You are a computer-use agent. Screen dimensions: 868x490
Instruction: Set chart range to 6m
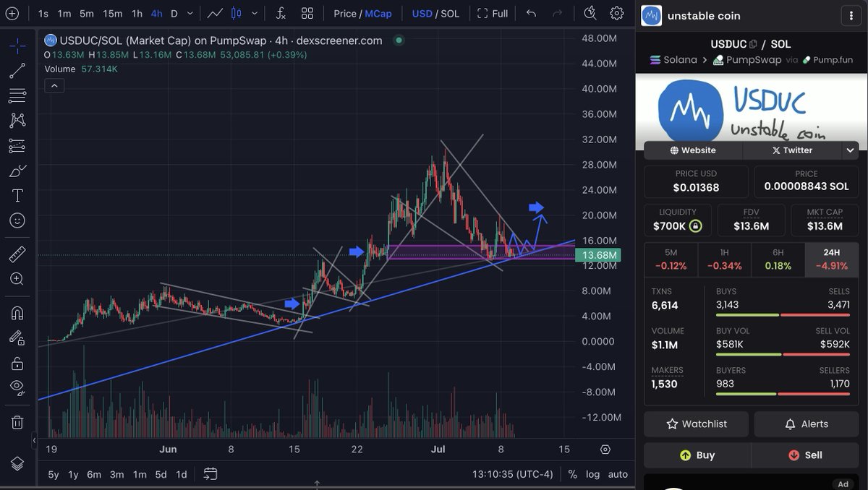point(94,474)
